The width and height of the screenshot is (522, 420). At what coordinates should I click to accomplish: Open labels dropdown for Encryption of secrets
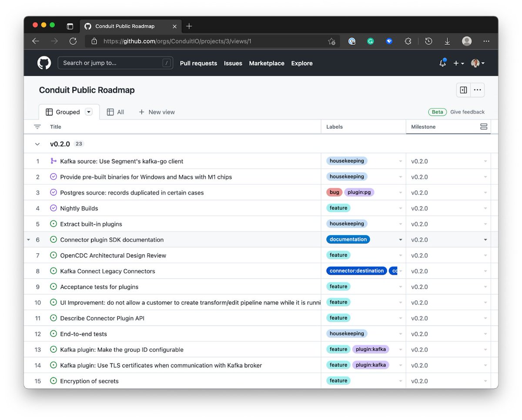pos(401,381)
